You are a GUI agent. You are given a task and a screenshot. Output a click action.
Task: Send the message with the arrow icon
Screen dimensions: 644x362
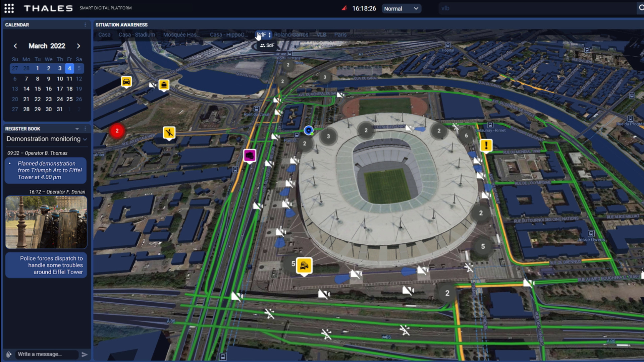point(85,354)
